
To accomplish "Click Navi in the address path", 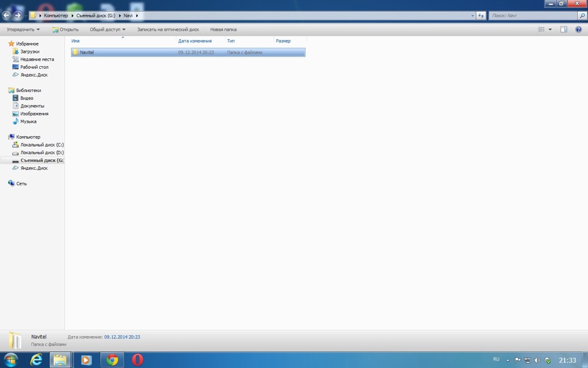I will [x=128, y=15].
